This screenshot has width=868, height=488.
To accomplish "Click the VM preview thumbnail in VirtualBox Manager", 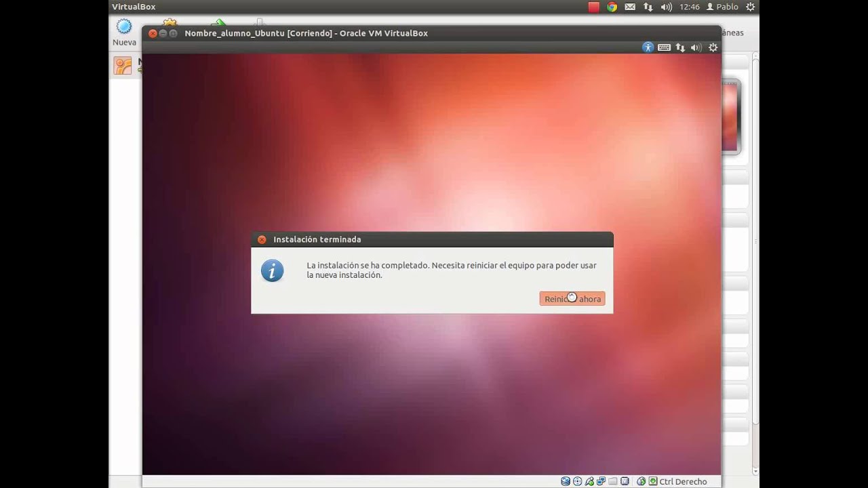I will coord(730,117).
